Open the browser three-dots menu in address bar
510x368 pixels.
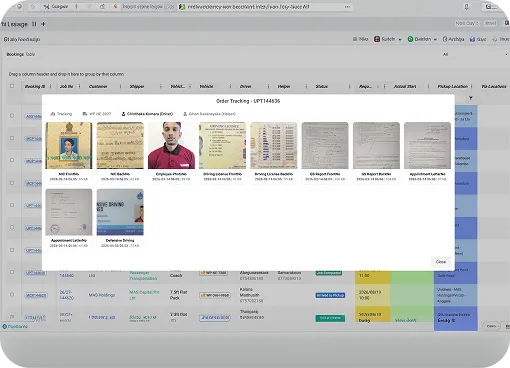coord(347,7)
